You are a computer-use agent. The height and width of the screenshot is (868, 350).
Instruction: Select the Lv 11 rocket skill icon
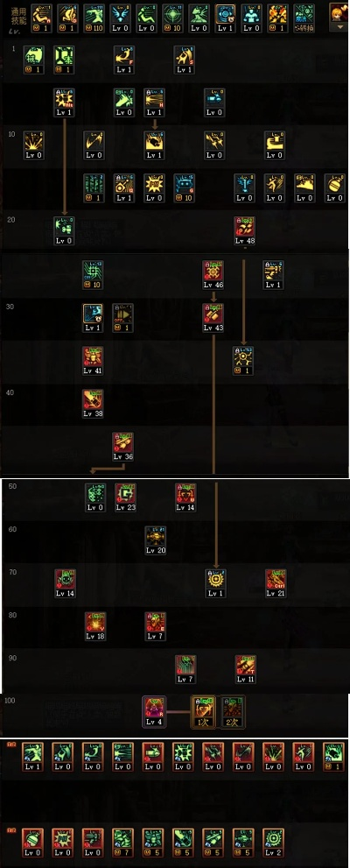click(245, 666)
